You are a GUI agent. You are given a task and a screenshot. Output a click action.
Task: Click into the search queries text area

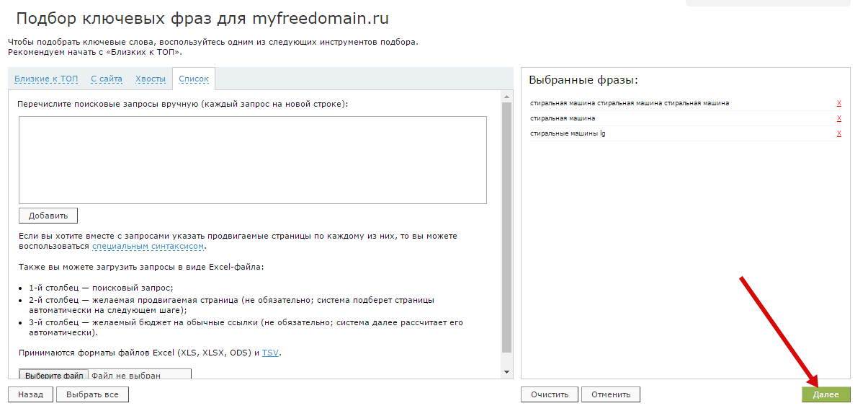252,160
